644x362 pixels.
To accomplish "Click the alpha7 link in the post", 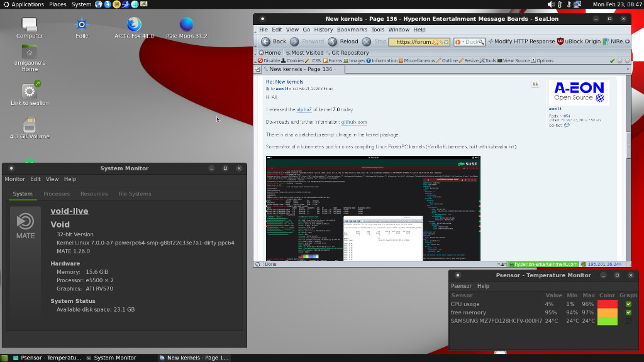I will tap(304, 109).
